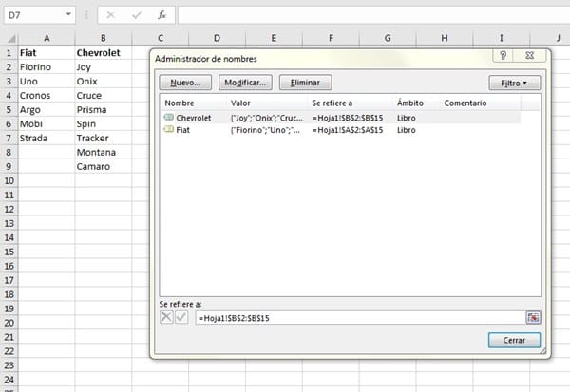Click the Chevrolet name entry icon
The image size is (570, 392).
click(168, 117)
